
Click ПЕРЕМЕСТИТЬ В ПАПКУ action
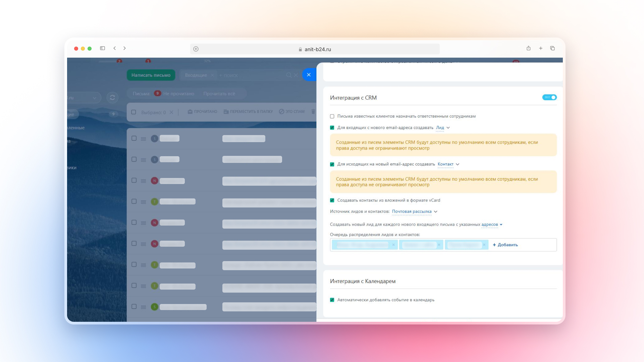pos(248,112)
